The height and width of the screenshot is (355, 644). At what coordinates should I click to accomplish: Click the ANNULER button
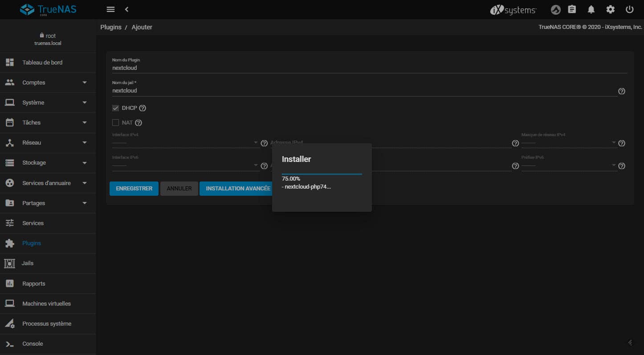(x=179, y=189)
